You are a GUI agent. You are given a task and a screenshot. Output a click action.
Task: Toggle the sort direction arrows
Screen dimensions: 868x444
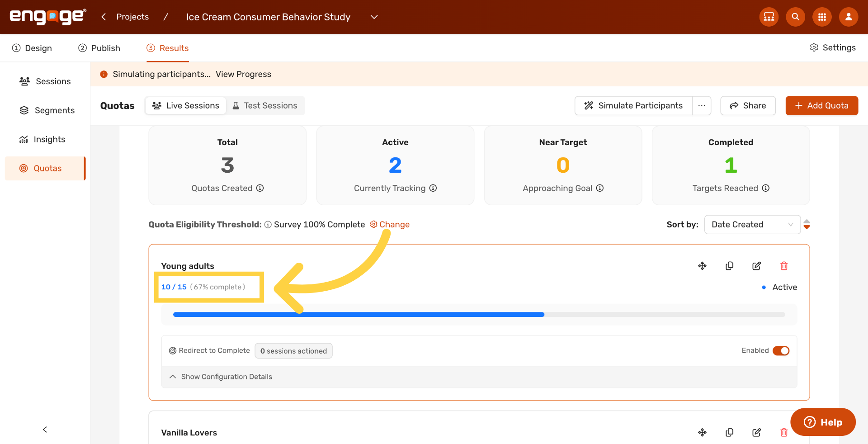click(807, 225)
